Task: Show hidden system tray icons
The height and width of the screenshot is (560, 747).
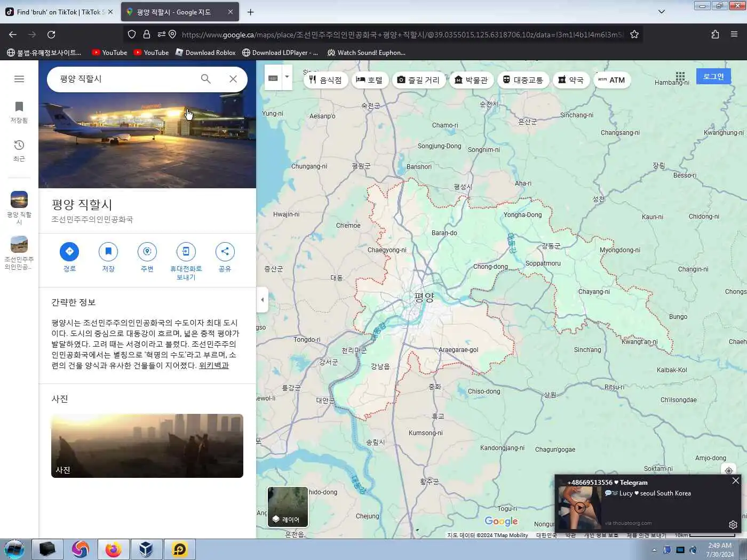Action: (654, 550)
